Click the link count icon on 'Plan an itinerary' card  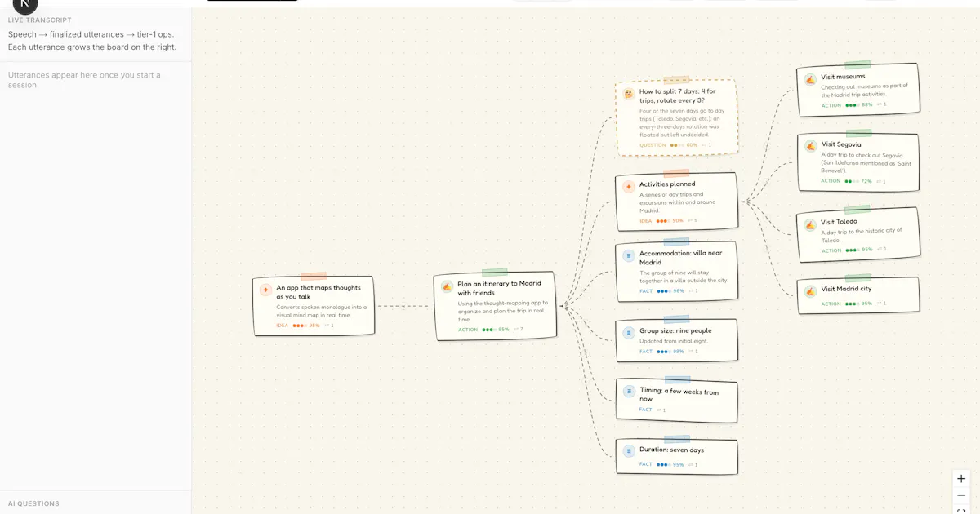pos(515,330)
